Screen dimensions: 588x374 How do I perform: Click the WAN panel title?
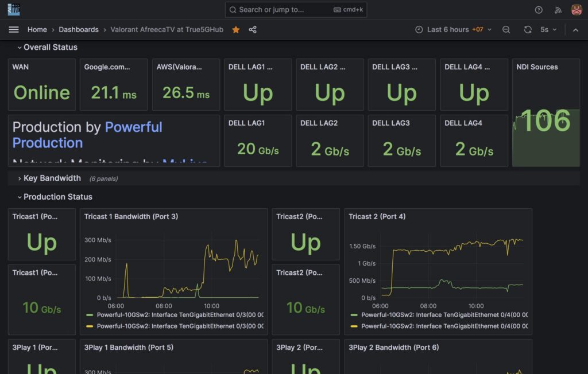click(20, 67)
